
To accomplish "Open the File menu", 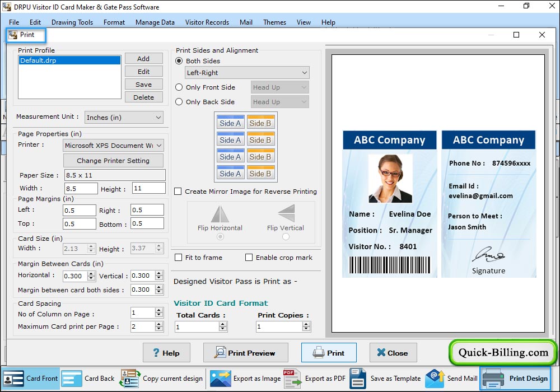I will coord(14,22).
